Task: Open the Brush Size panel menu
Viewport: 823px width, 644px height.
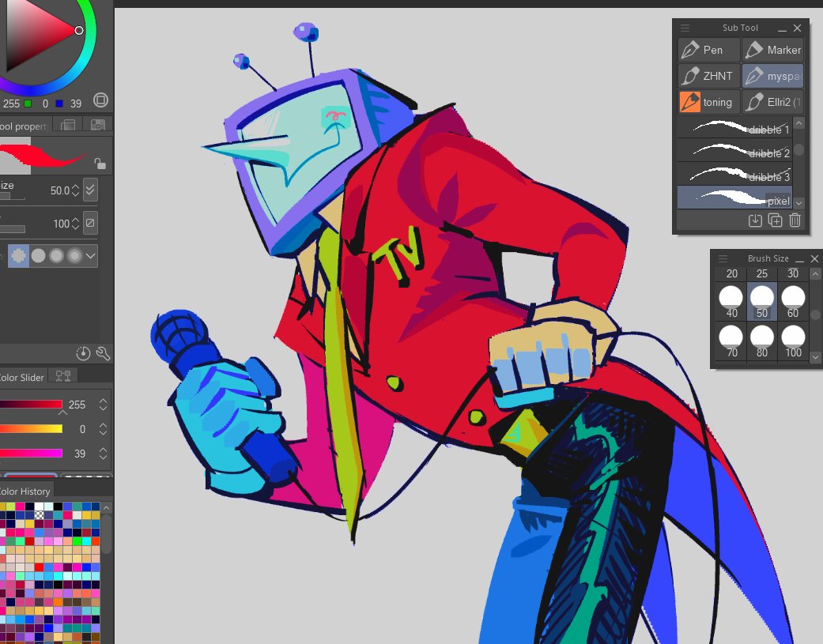Action: pos(723,258)
